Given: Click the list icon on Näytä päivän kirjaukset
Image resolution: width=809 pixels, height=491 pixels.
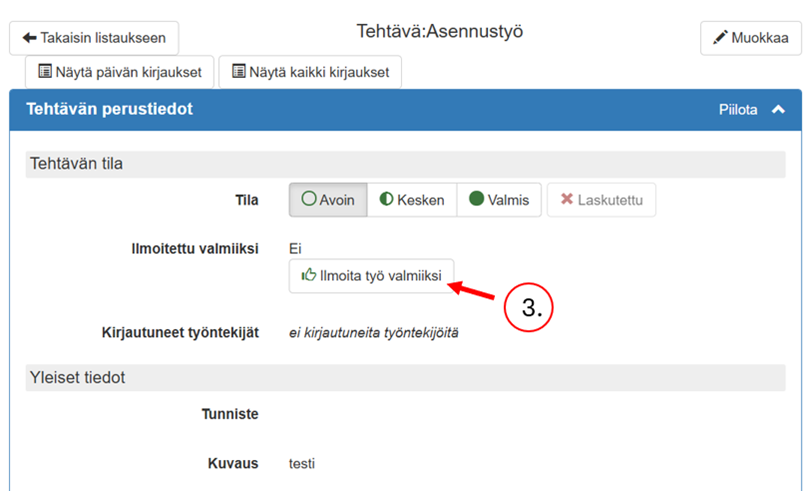Looking at the screenshot, I should pyautogui.click(x=45, y=72).
